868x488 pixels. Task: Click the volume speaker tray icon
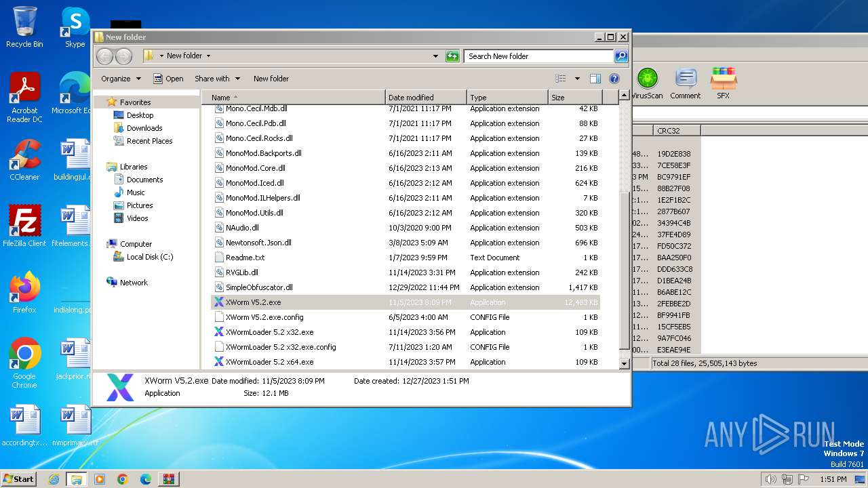771,479
